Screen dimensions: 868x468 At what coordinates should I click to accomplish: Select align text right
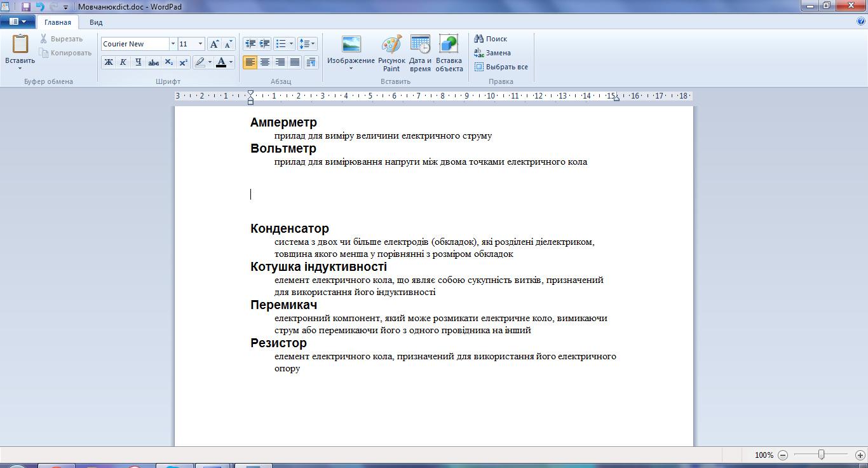(x=280, y=62)
